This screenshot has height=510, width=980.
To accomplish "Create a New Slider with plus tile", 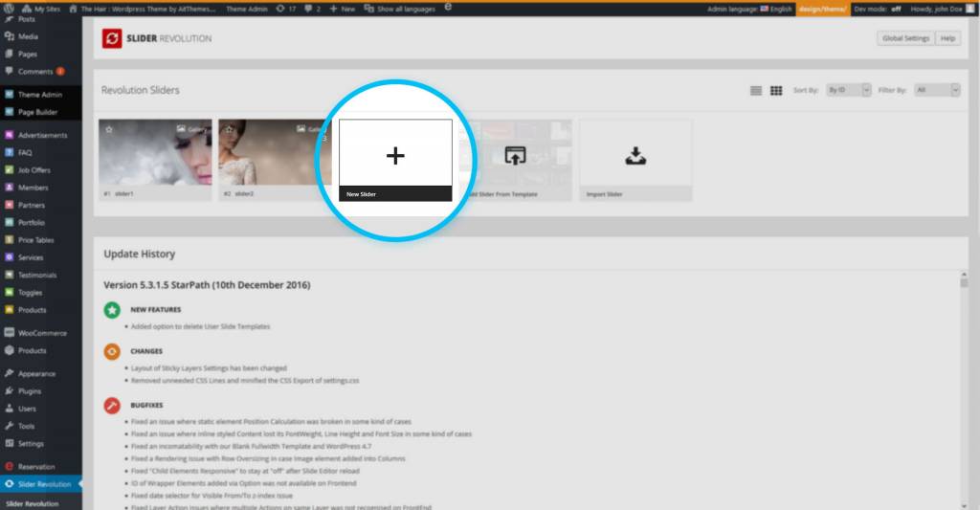I will (x=395, y=160).
